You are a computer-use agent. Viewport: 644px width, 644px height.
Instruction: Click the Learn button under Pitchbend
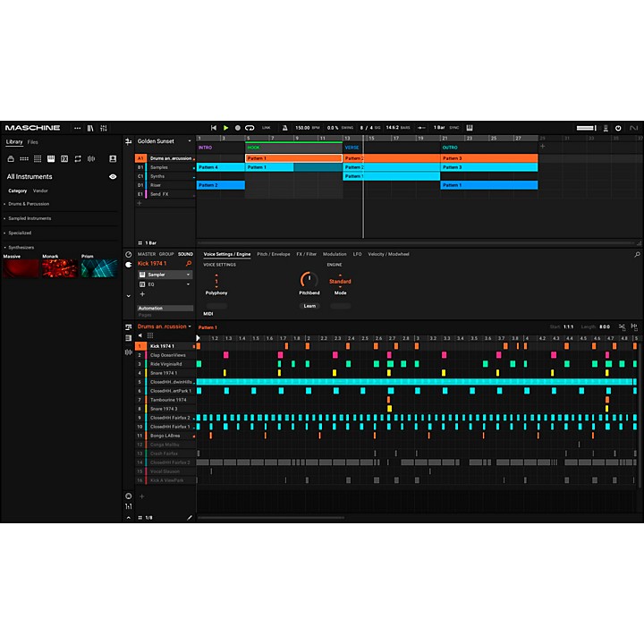(309, 306)
